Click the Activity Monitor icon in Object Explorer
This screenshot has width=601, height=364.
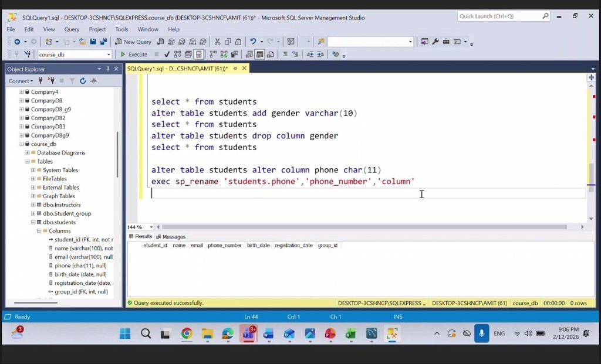point(93,81)
